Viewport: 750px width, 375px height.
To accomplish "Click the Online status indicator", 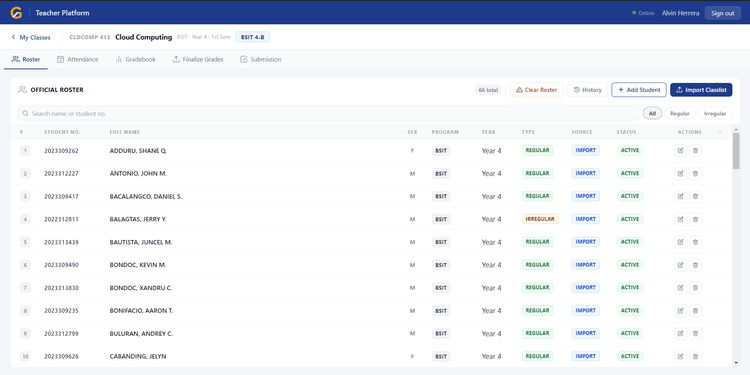I will 643,13.
